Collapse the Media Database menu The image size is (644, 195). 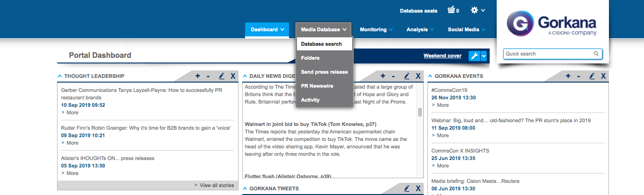tap(324, 30)
